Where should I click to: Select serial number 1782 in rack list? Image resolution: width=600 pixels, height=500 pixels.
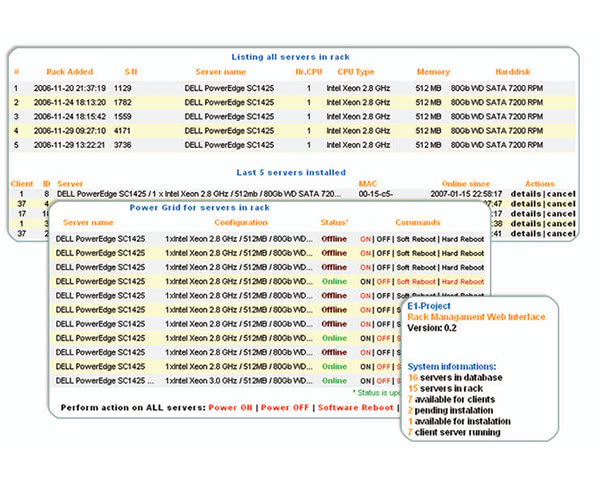coord(122,103)
